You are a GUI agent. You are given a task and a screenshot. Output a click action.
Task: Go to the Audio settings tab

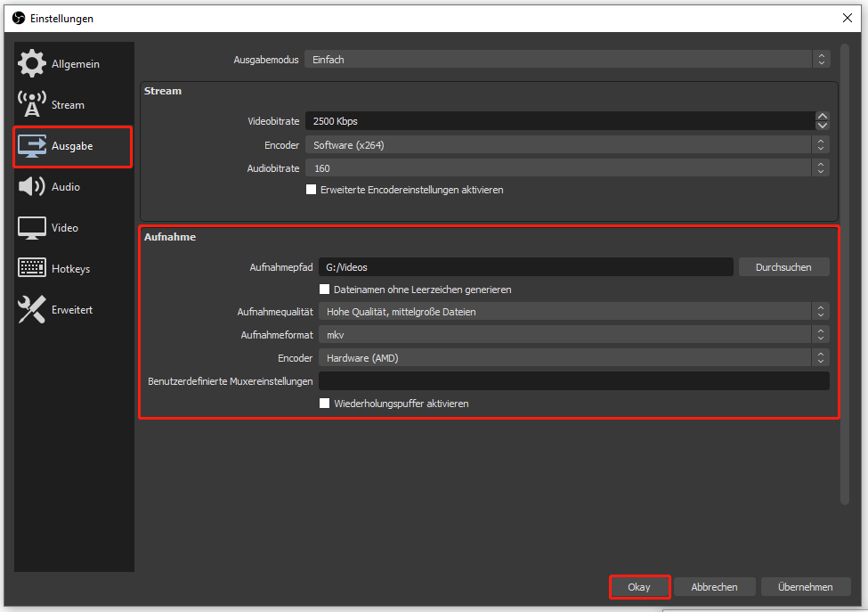[x=74, y=187]
